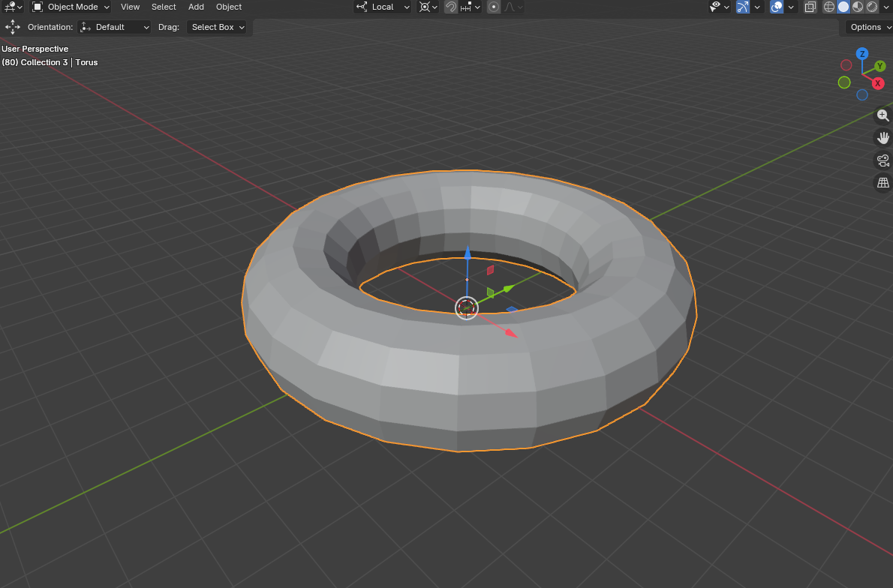
Task: Toggle X-ray mode
Action: tap(810, 7)
